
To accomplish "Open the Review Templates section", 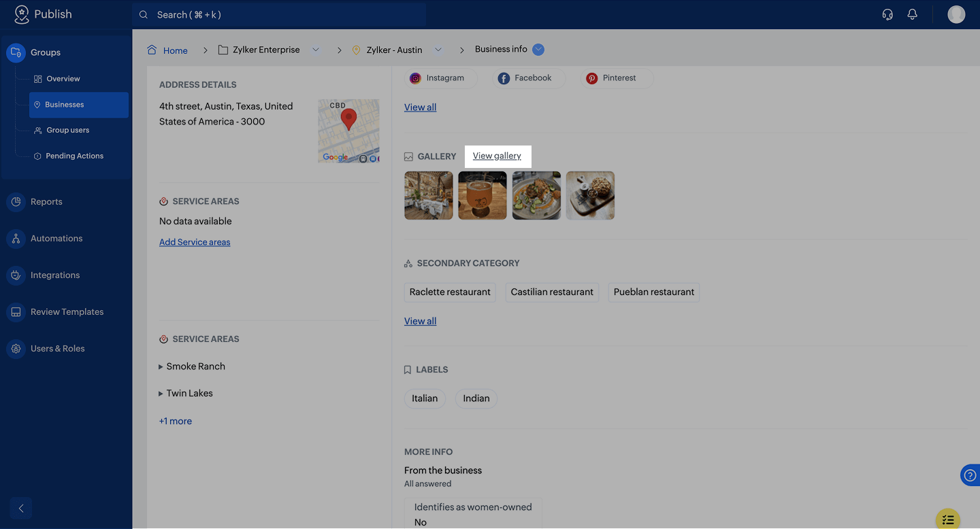I will pyautogui.click(x=66, y=312).
